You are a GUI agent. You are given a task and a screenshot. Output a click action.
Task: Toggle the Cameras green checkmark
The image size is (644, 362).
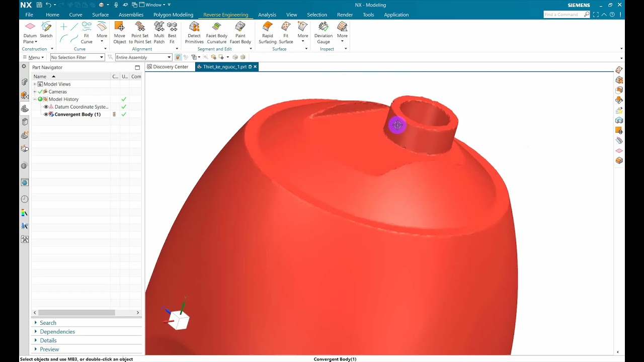[x=41, y=92]
